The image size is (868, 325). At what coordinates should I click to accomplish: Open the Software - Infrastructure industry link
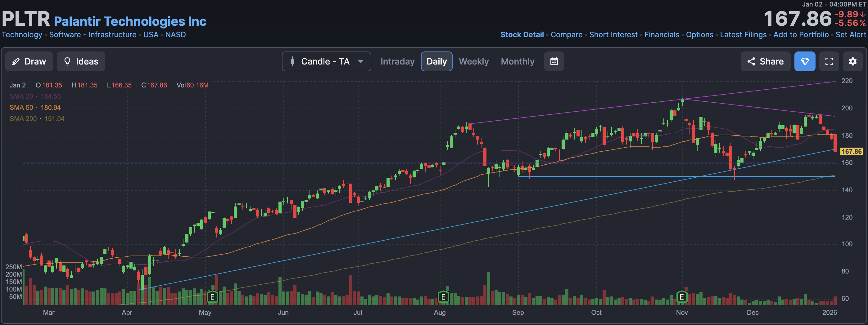point(93,35)
